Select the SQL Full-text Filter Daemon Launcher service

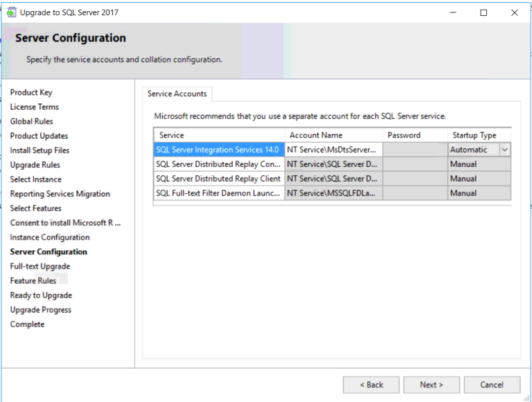(x=218, y=193)
